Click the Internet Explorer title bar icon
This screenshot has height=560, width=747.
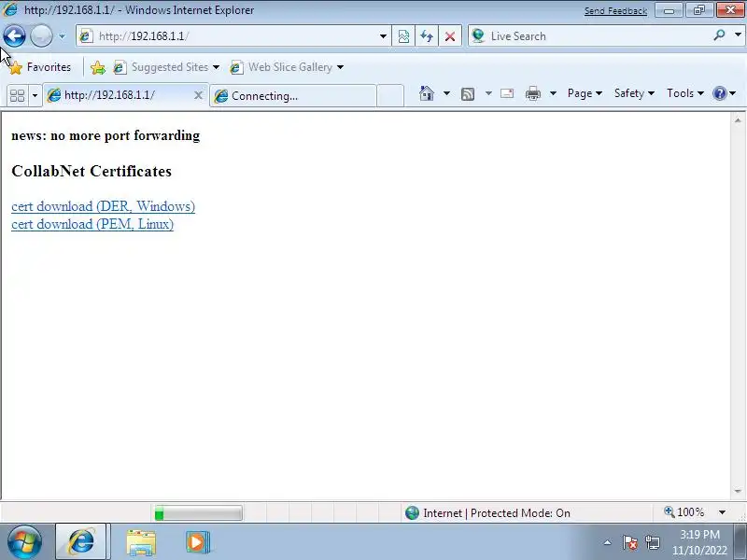9,9
